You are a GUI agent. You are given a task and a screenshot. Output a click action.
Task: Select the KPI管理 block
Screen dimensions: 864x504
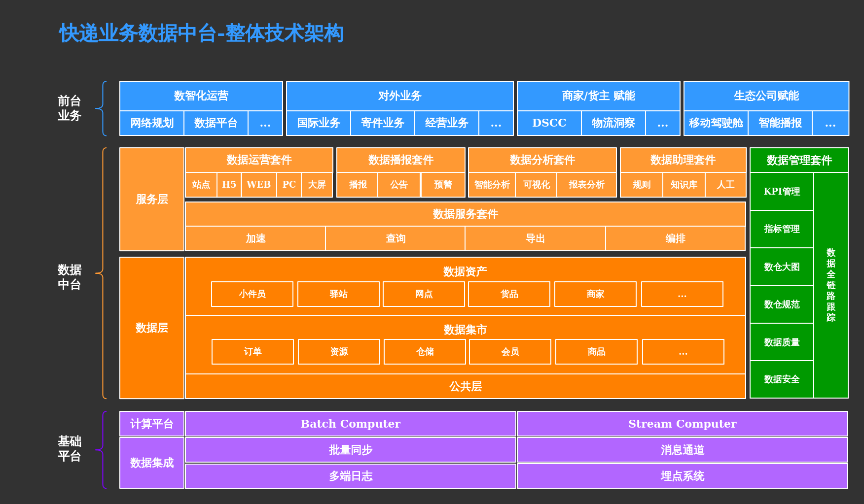pyautogui.click(x=782, y=191)
